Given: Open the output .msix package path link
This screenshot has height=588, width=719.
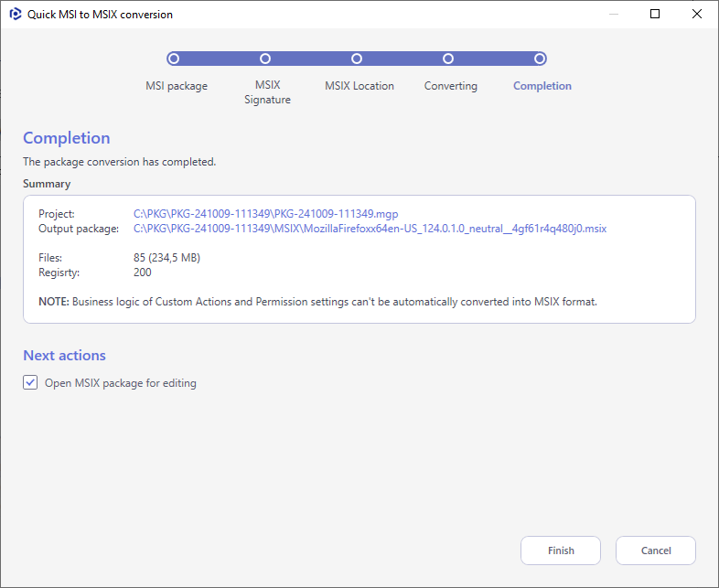Looking at the screenshot, I should [370, 229].
